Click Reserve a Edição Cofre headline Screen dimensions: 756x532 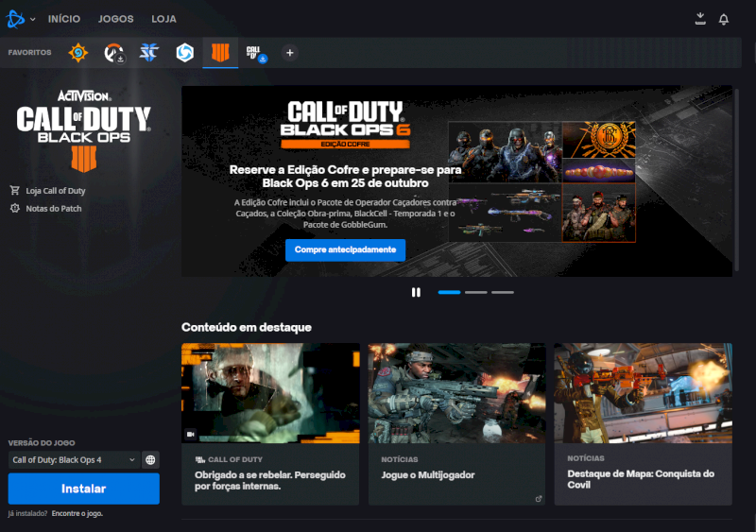pyautogui.click(x=345, y=177)
